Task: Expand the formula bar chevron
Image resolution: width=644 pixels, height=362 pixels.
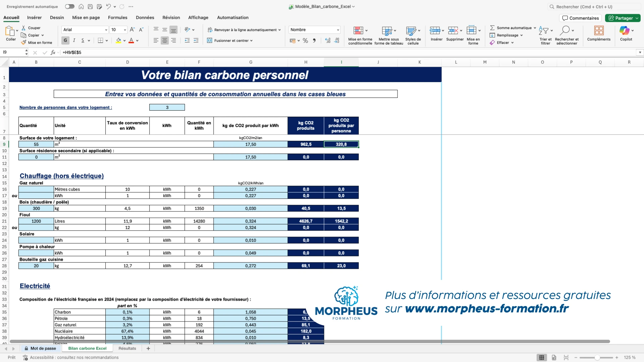Action: [640, 52]
